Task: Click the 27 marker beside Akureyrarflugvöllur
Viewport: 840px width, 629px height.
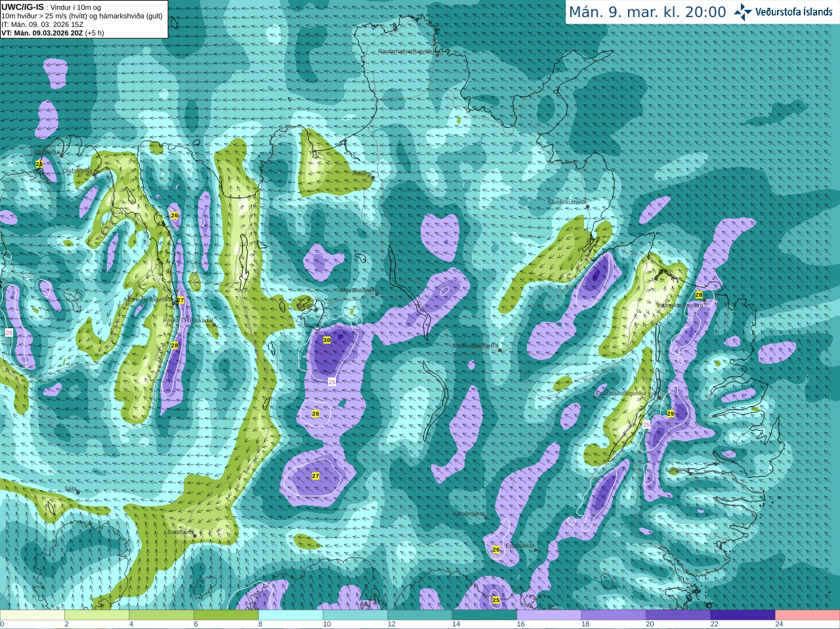Action: click(180, 300)
